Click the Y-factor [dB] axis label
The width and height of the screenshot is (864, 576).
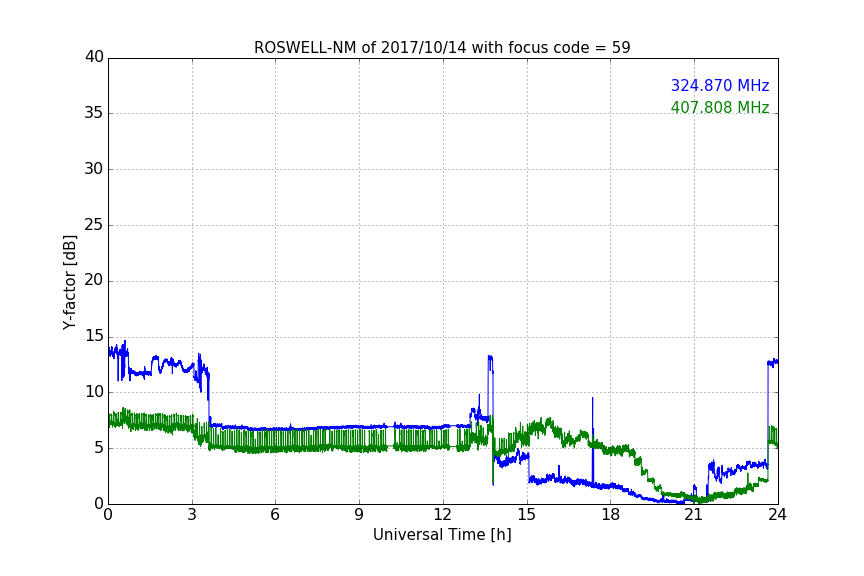70,282
